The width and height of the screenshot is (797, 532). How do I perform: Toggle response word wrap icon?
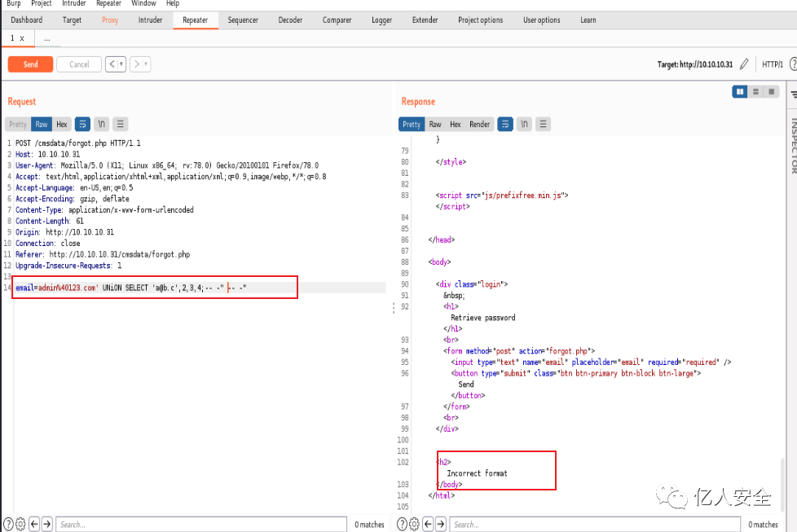click(504, 125)
